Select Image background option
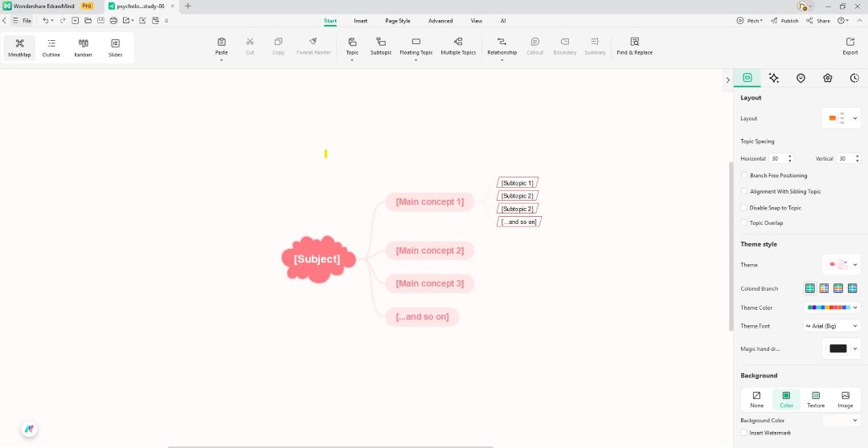The image size is (868, 448). coord(845,399)
